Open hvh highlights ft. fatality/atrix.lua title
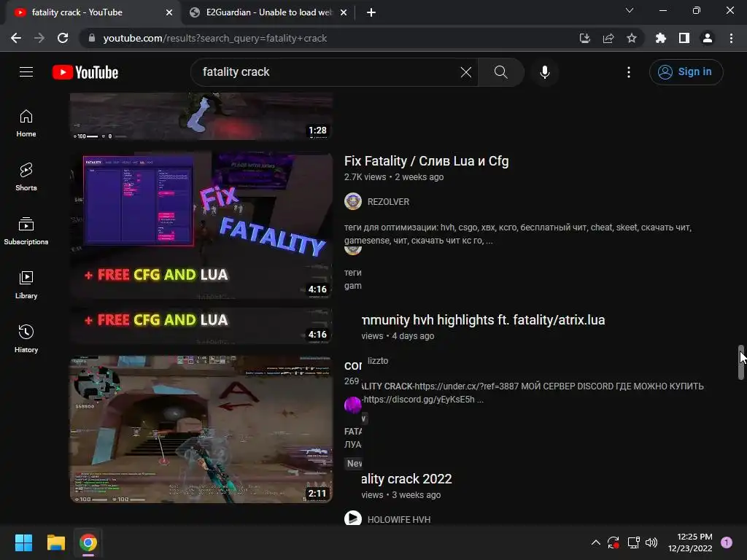Viewport: 747px width, 560px height. 483,319
